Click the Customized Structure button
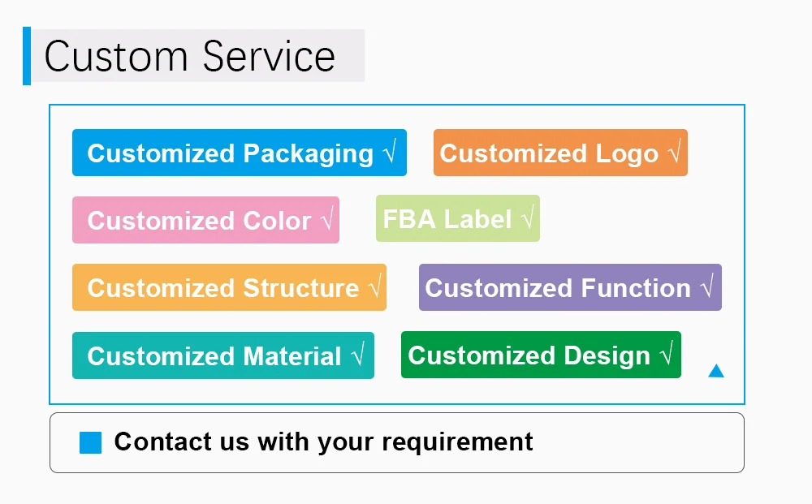 (229, 287)
